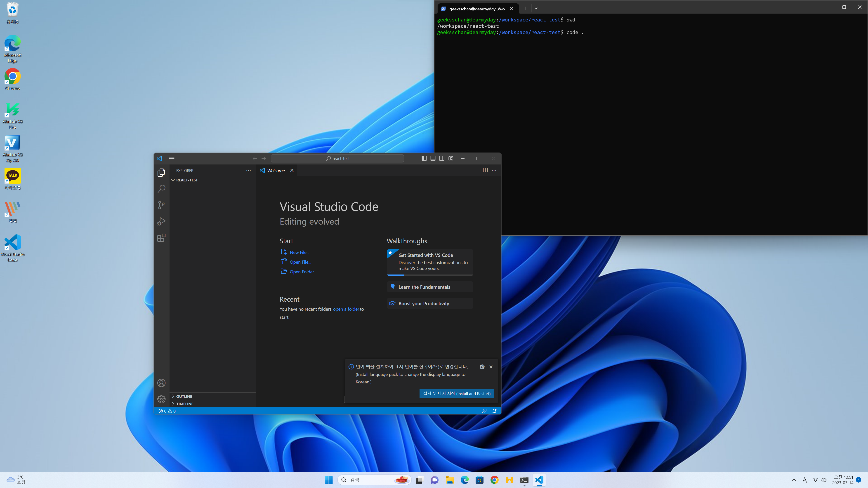Split the editor to the right
The image size is (868, 488).
click(485, 170)
